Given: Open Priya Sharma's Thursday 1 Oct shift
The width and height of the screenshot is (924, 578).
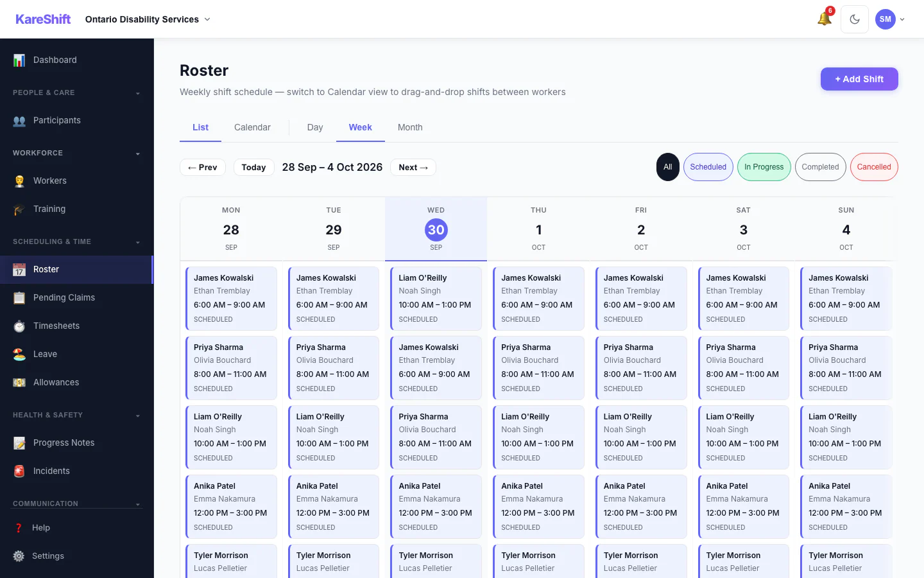Looking at the screenshot, I should pyautogui.click(x=538, y=368).
